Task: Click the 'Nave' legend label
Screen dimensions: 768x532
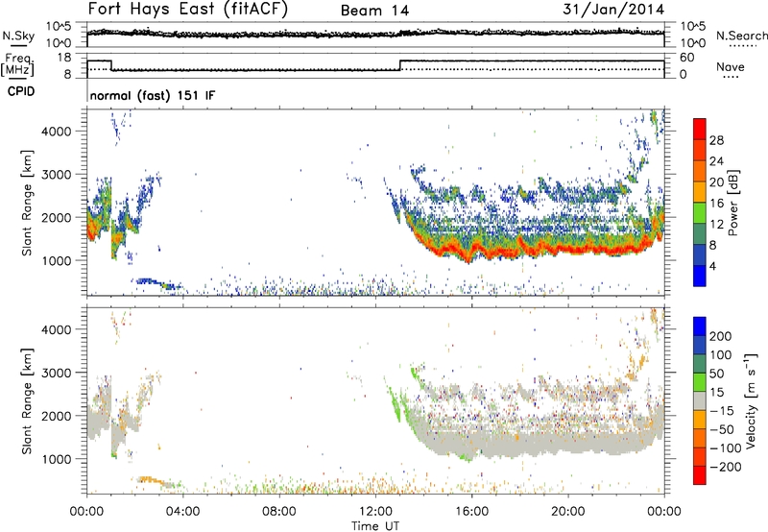Action: click(731, 66)
